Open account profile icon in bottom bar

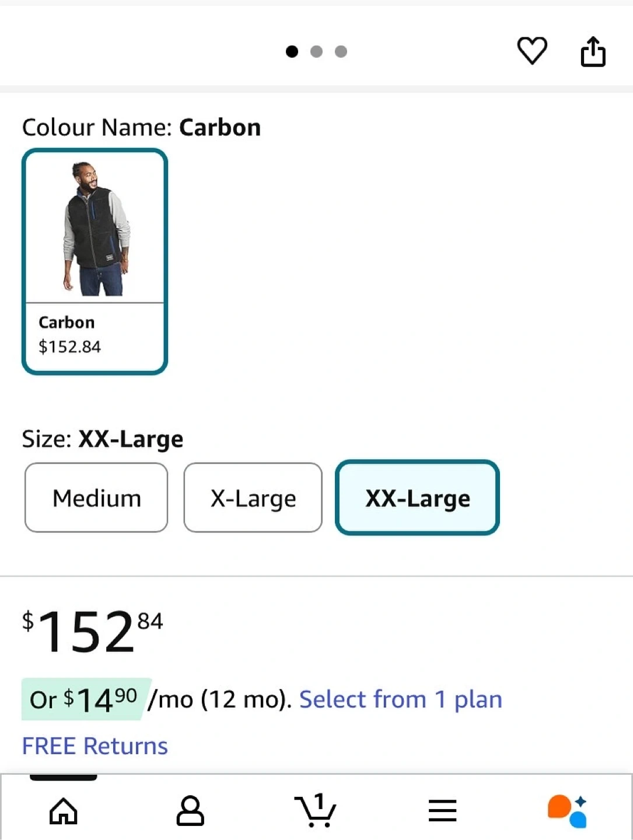[x=190, y=811]
